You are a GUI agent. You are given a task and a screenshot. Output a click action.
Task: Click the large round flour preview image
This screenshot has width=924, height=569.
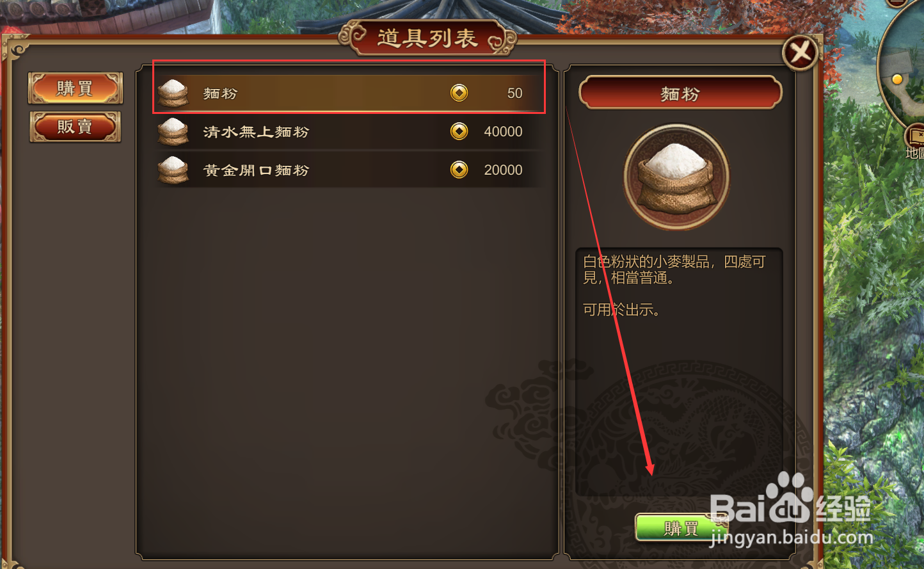click(x=677, y=177)
